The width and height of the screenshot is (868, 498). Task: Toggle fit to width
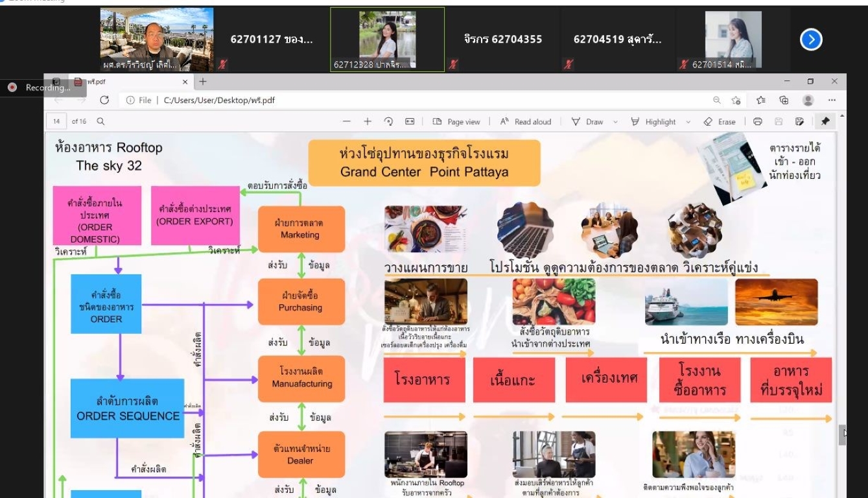pyautogui.click(x=410, y=121)
